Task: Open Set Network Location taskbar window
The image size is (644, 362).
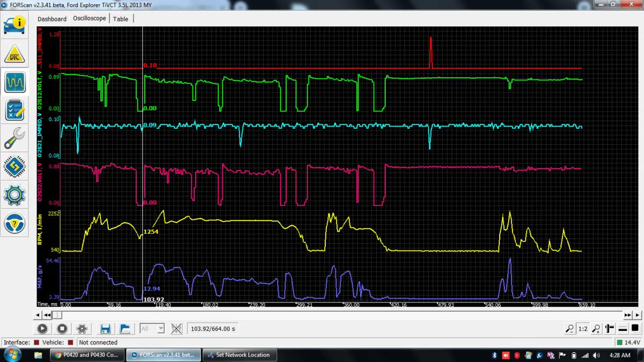Action: 240,354
